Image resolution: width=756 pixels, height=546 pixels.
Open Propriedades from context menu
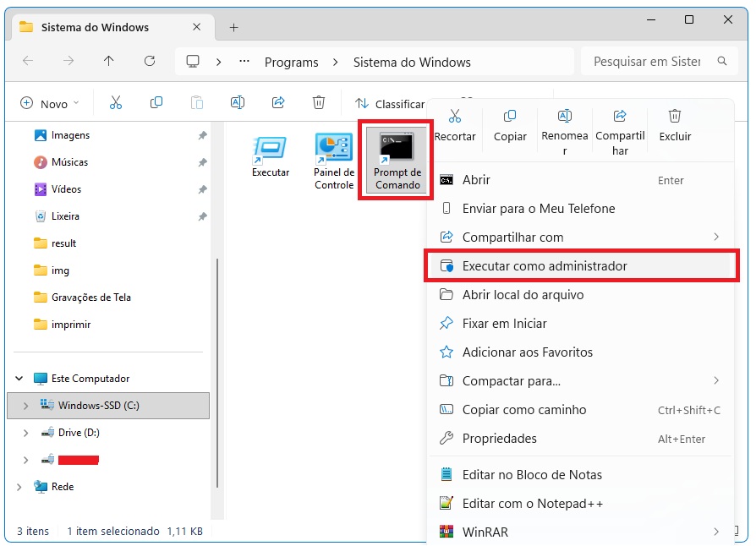pos(581,439)
